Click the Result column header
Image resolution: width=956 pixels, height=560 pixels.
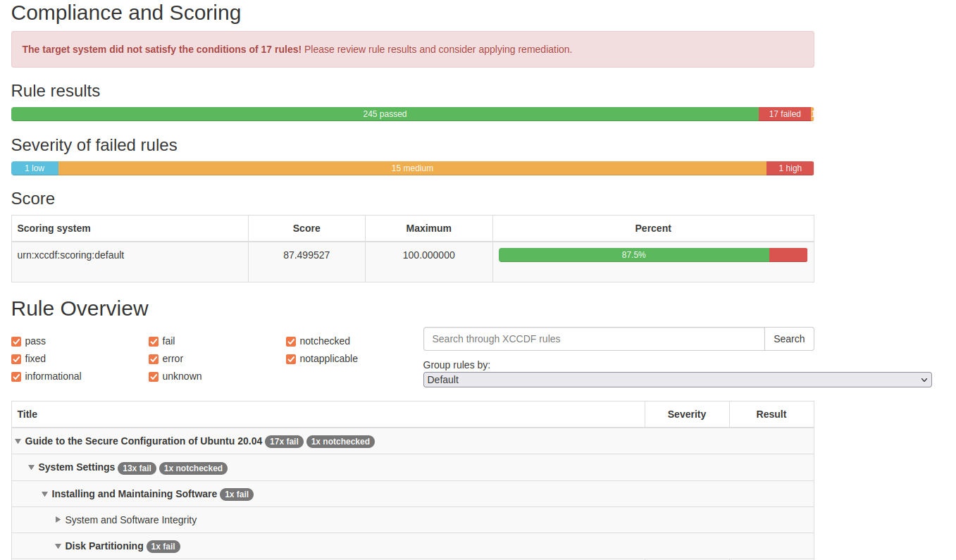tap(771, 414)
